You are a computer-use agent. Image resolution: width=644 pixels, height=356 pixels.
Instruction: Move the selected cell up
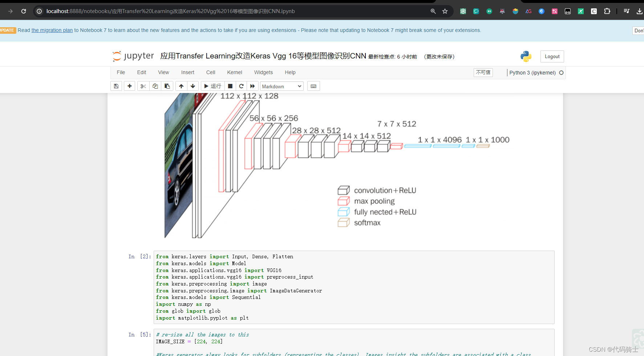[181, 86]
